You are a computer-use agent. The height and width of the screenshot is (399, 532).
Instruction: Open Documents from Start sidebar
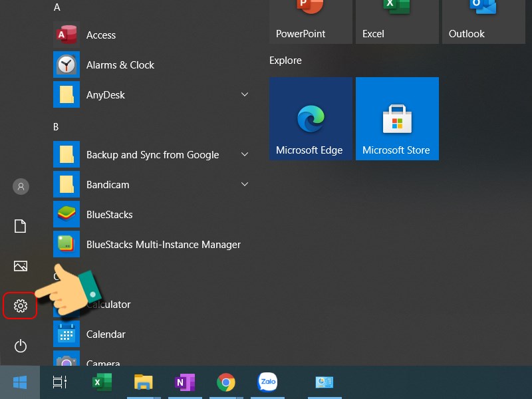coord(21,226)
